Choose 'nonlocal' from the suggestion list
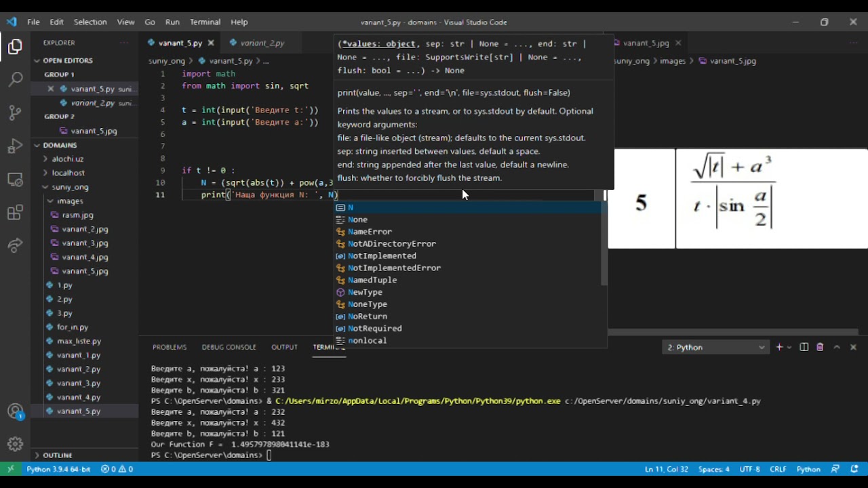Image resolution: width=868 pixels, height=488 pixels. tap(467, 340)
